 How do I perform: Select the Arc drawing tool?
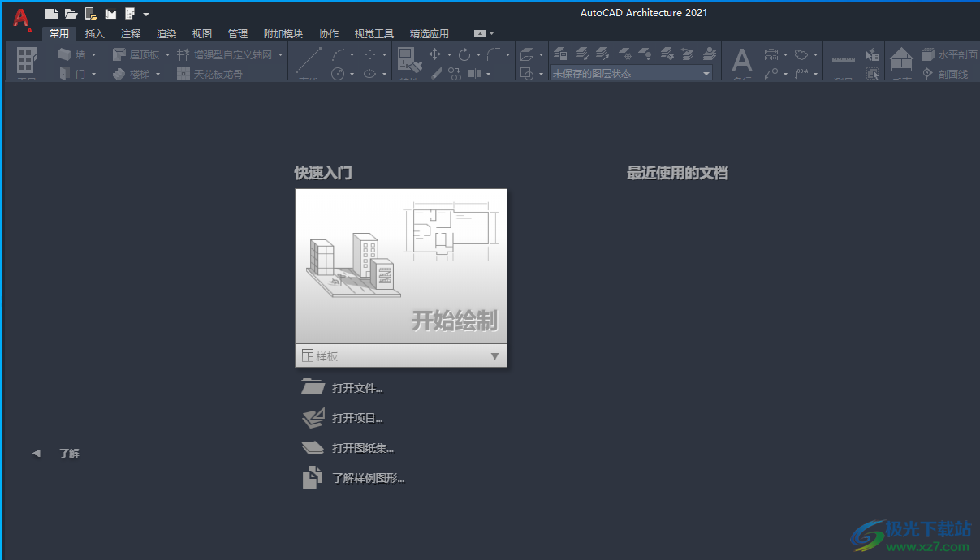point(339,54)
